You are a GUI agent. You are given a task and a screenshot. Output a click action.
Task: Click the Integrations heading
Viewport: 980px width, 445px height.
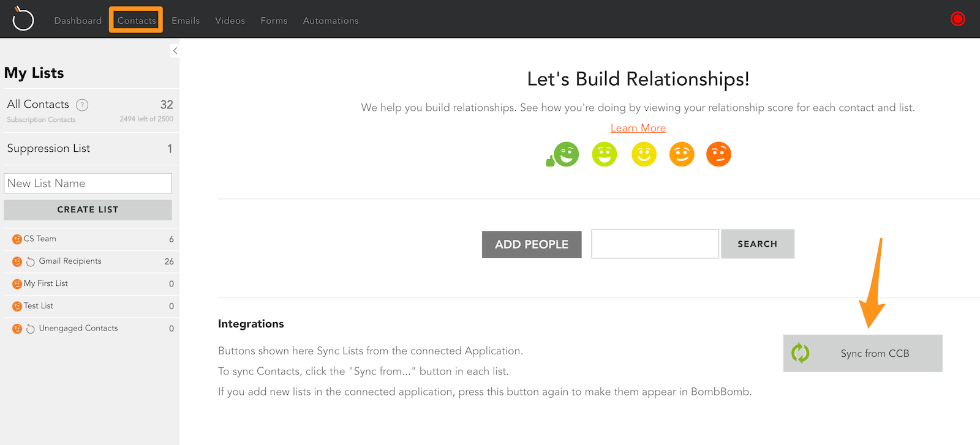click(x=251, y=324)
